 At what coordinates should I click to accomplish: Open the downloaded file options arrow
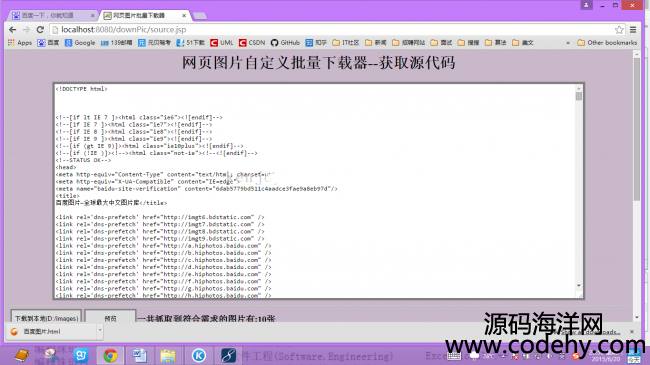(x=100, y=331)
